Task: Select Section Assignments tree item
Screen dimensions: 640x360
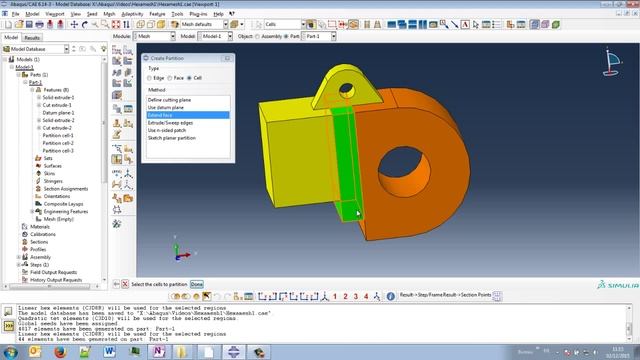Action: [66, 189]
